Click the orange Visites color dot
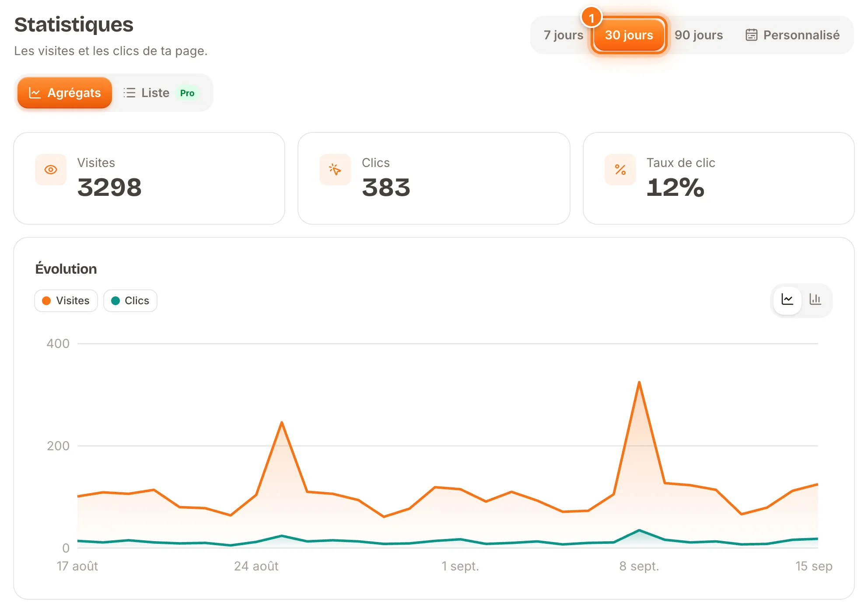Screen dimensions: 868x612 pos(46,301)
